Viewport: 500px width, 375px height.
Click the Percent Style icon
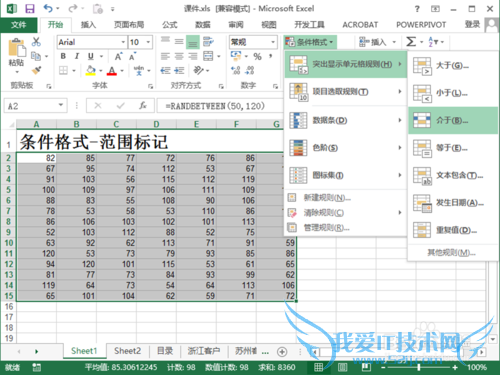pyautogui.click(x=257, y=56)
